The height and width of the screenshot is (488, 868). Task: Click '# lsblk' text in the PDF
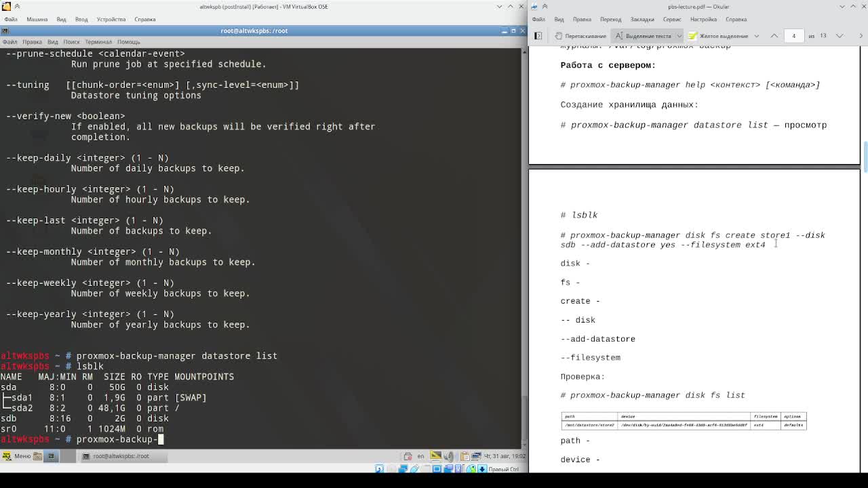click(579, 215)
